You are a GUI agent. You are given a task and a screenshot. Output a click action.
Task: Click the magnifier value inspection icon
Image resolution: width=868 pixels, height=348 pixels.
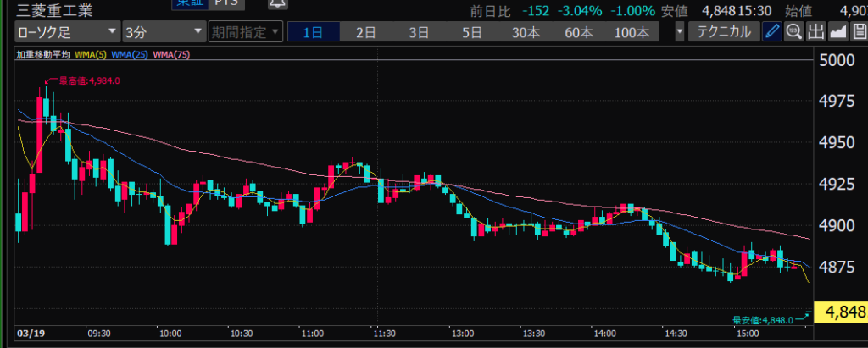(x=794, y=33)
